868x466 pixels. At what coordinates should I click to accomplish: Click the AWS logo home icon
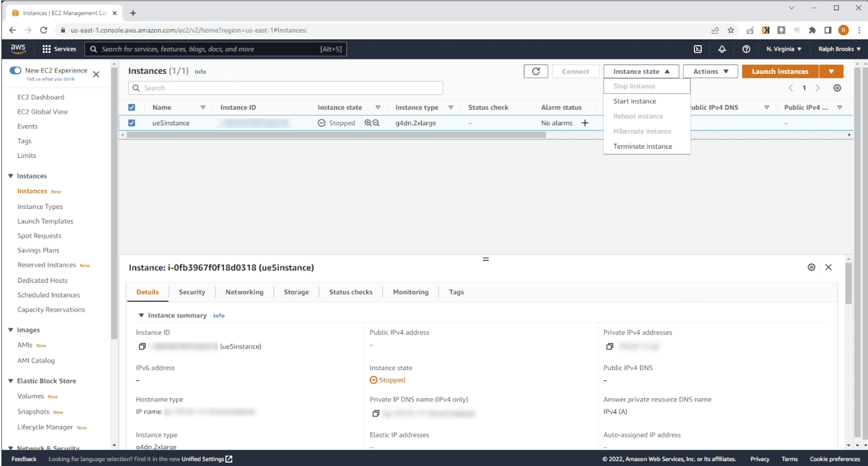18,48
